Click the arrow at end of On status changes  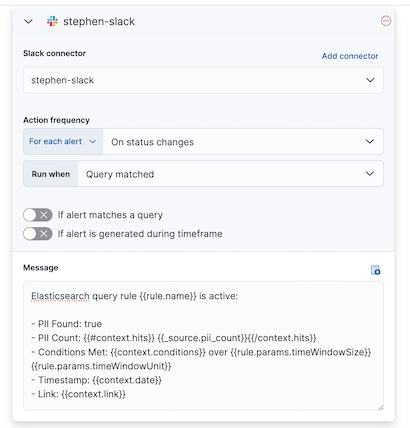pos(370,141)
